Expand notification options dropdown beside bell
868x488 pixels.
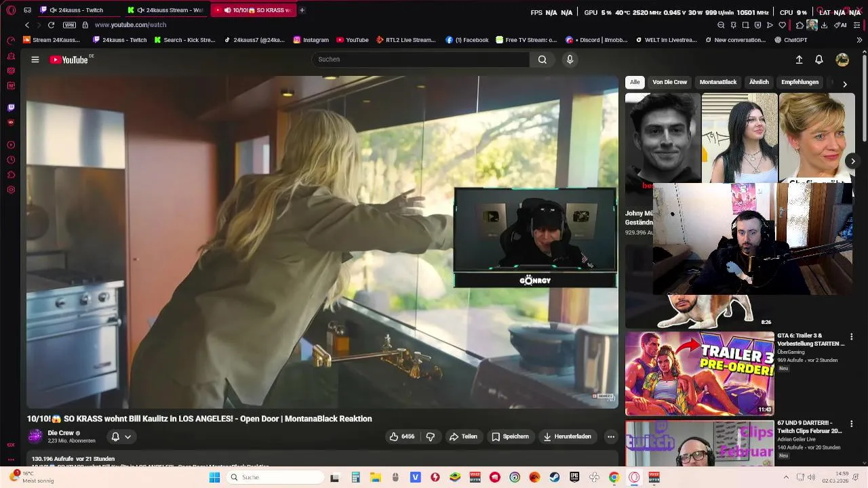point(127,437)
